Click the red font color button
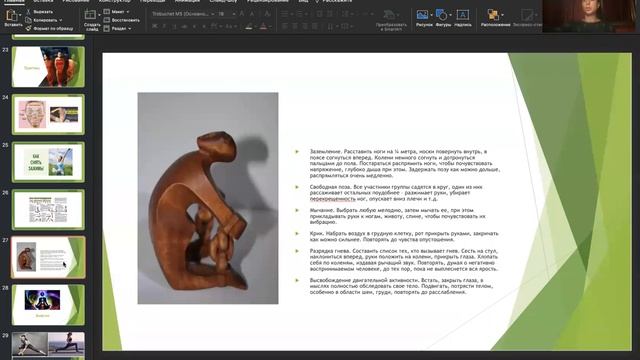Image resolution: width=640 pixels, height=360 pixels. (x=264, y=27)
